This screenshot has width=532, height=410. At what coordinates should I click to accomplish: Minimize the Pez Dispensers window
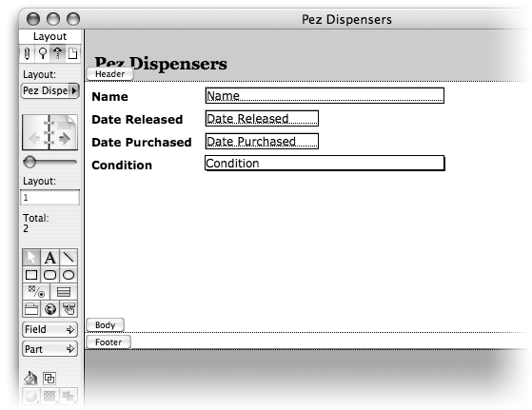tap(53, 19)
